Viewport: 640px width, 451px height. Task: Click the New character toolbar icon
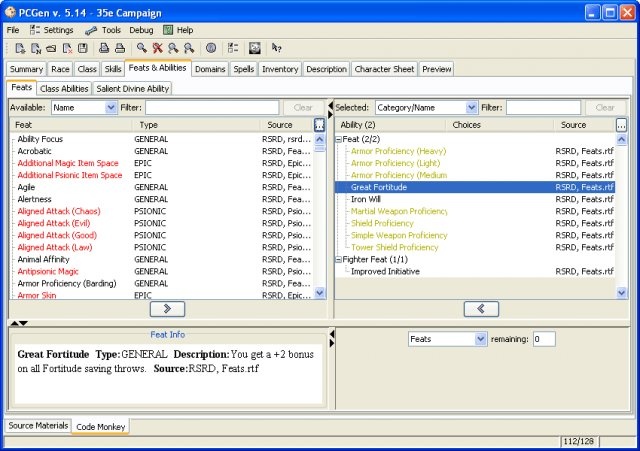pos(20,48)
